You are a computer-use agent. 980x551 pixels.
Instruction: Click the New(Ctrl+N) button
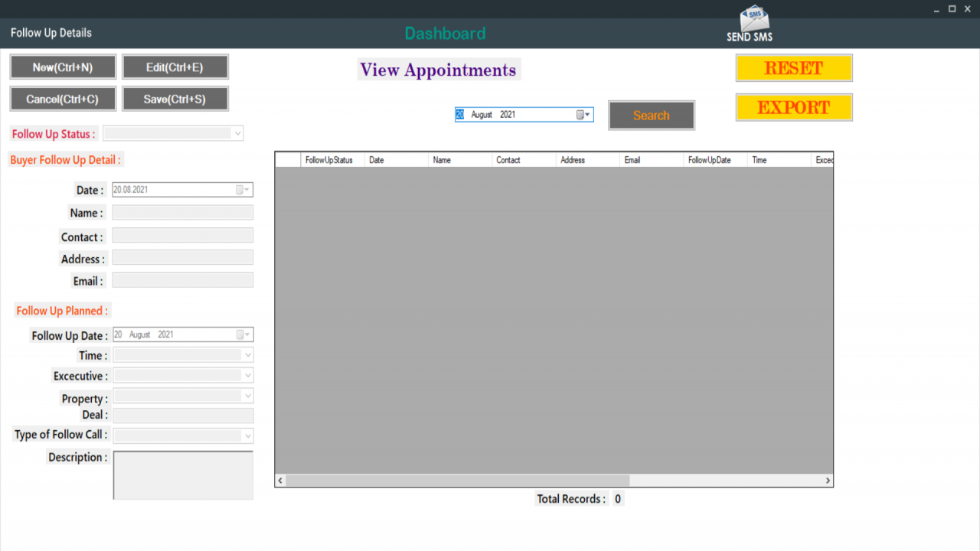click(63, 67)
